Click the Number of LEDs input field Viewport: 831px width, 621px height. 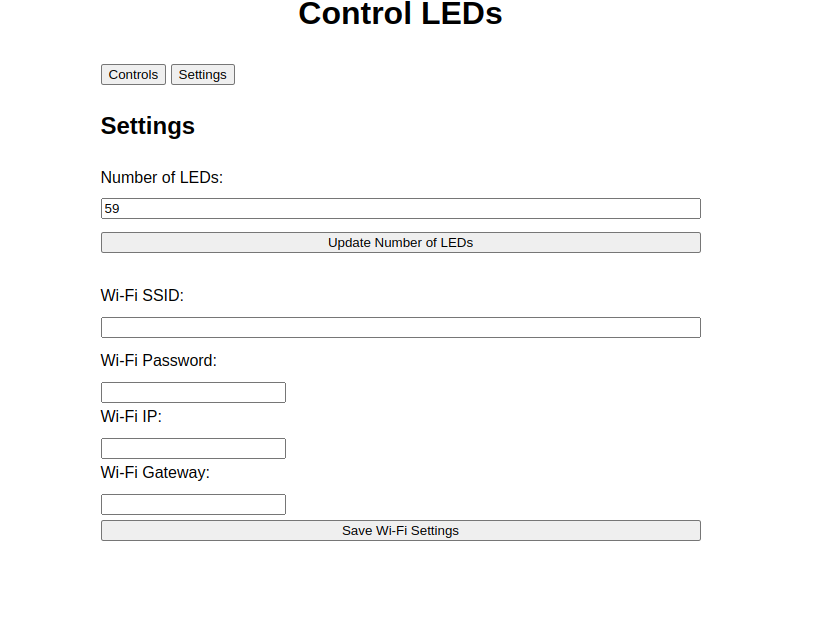pyautogui.click(x=400, y=208)
